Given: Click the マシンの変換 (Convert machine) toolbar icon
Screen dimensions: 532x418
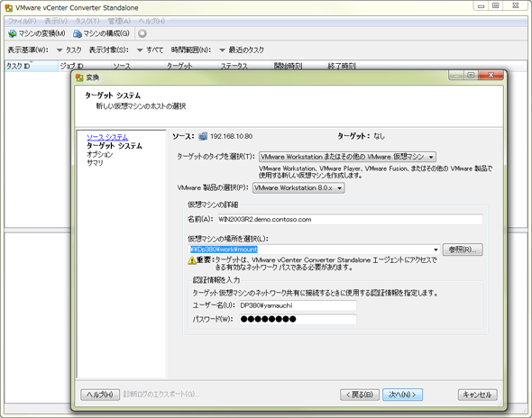Looking at the screenshot, I should tap(13, 33).
